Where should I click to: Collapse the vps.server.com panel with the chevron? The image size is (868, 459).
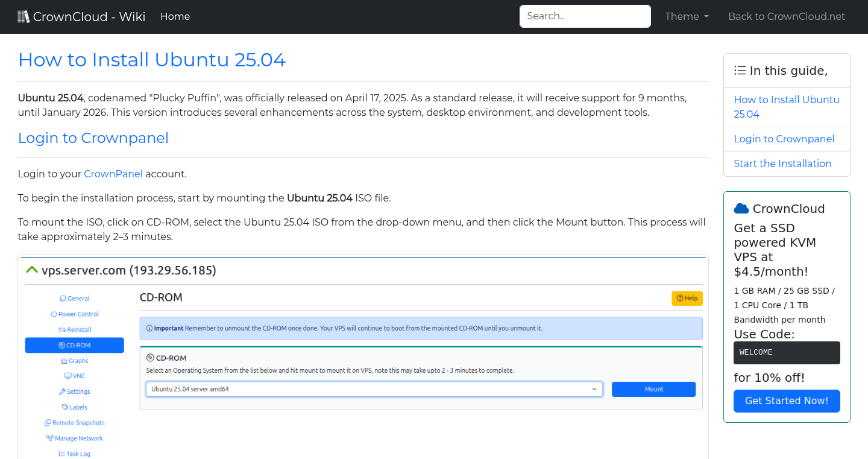[31, 269]
